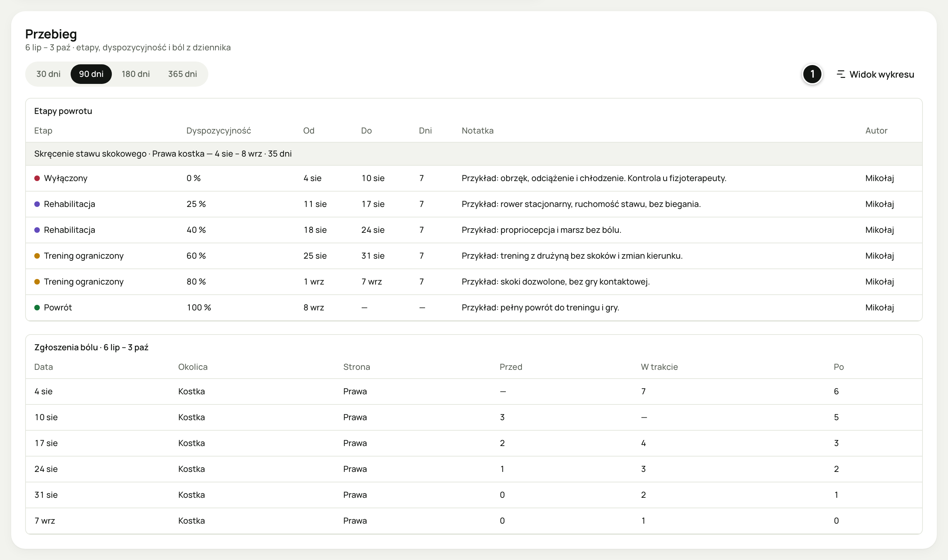948x560 pixels.
Task: Click the 7 wrz pain report date
Action: coord(44,521)
